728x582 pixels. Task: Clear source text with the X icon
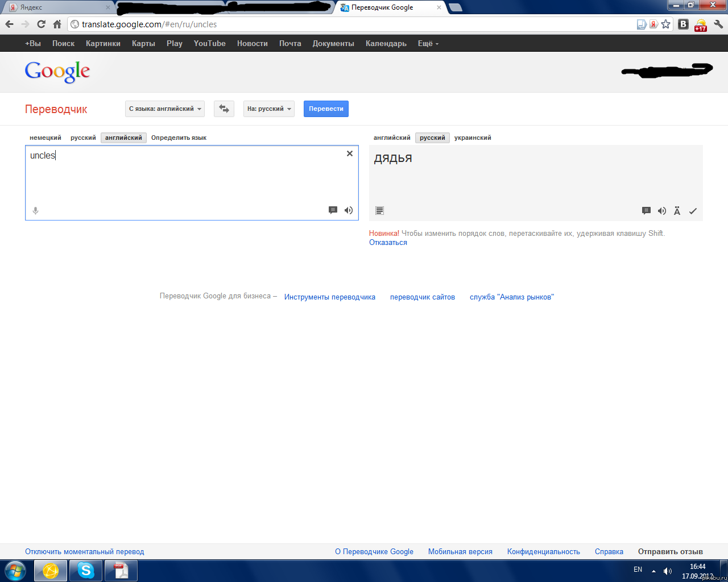click(x=350, y=153)
